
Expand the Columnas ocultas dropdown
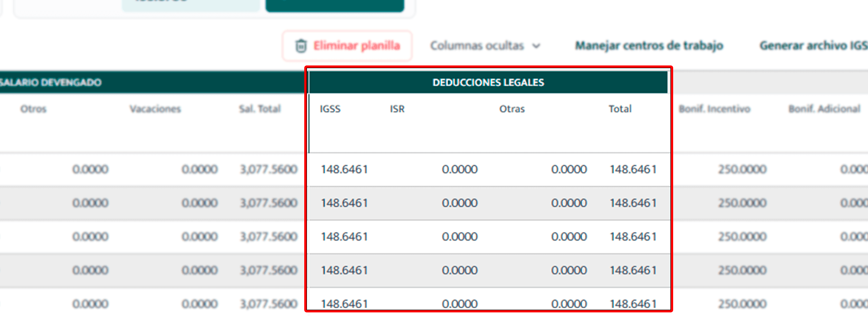click(485, 46)
